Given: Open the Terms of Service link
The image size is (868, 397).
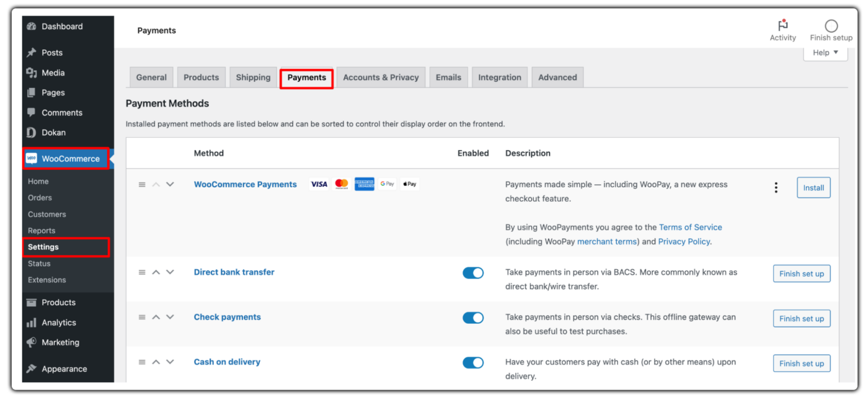Looking at the screenshot, I should click(x=690, y=227).
